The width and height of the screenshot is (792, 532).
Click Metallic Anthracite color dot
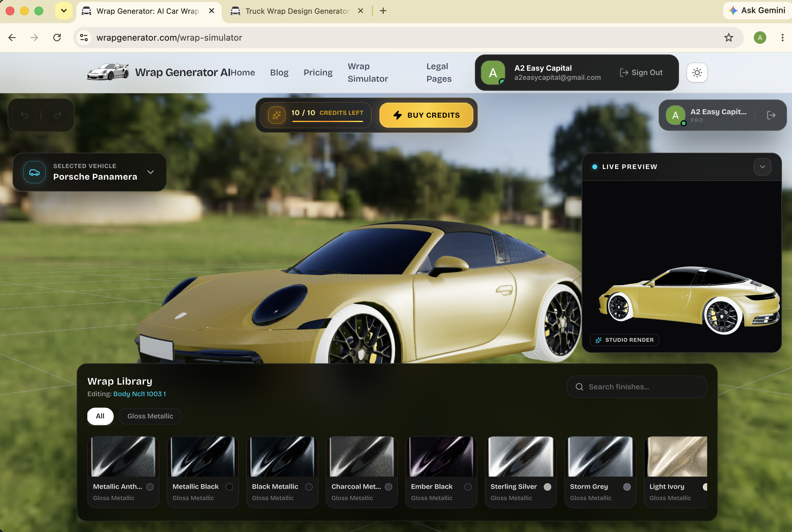pos(150,487)
